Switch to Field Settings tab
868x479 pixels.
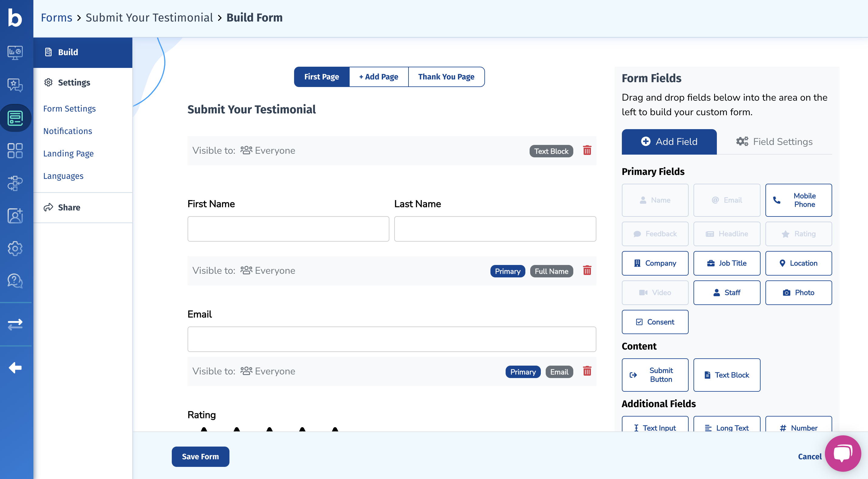click(774, 142)
